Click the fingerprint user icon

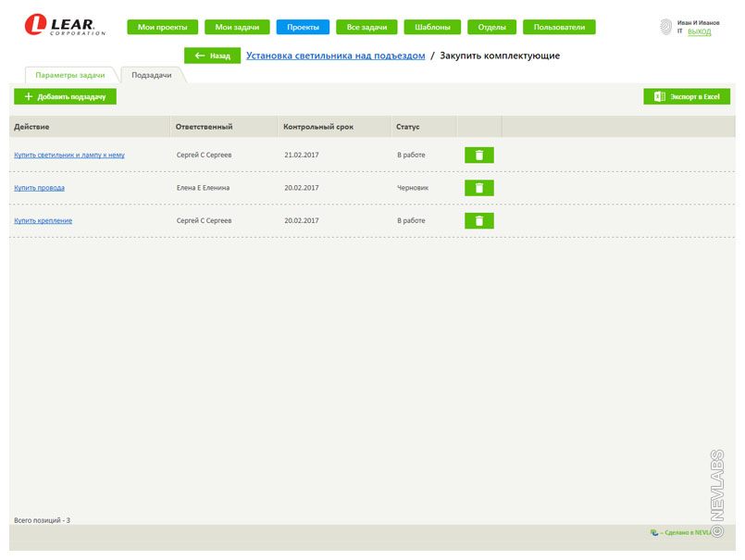665,28
